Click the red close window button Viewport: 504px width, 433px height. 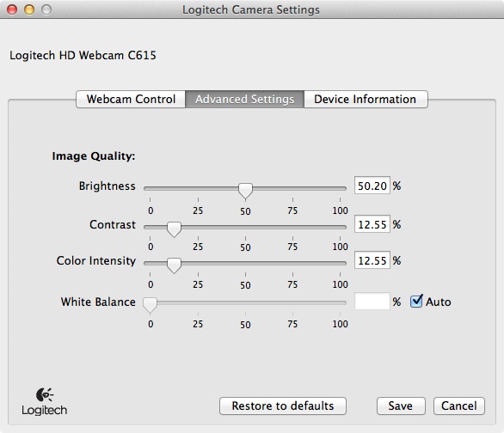12,9
